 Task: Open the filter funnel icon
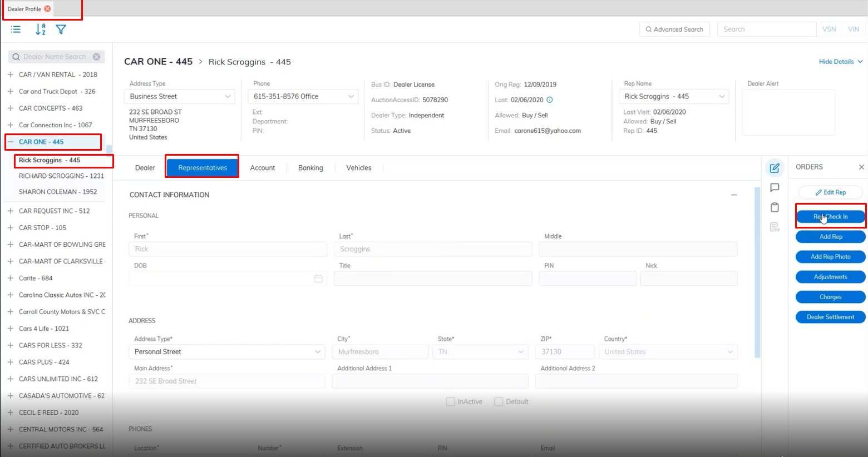[61, 29]
